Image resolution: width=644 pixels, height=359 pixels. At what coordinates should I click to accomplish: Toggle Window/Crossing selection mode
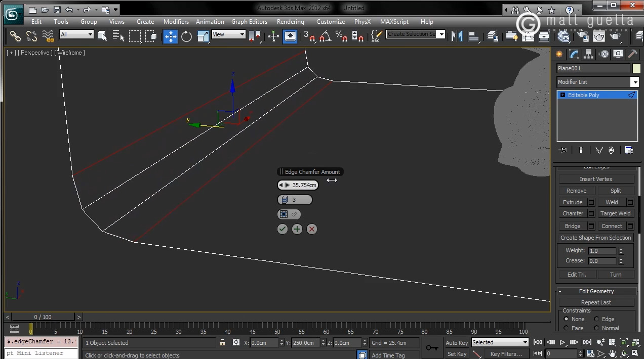point(151,36)
